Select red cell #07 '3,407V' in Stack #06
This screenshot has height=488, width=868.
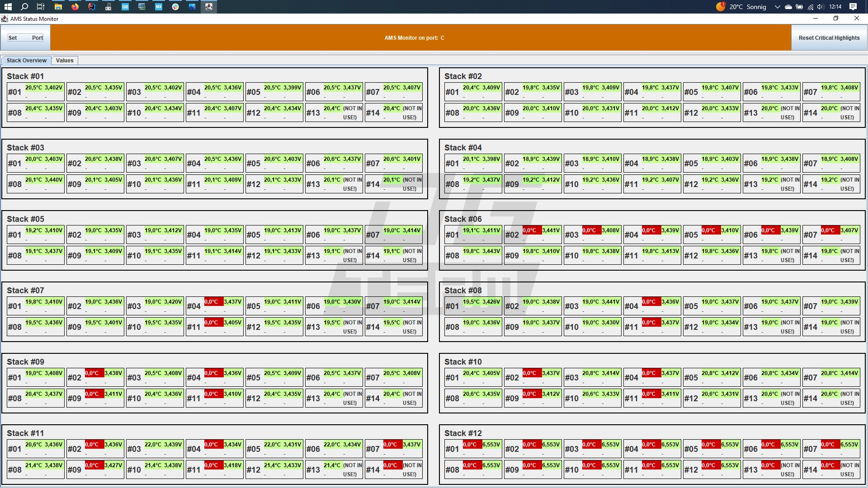coord(831,235)
